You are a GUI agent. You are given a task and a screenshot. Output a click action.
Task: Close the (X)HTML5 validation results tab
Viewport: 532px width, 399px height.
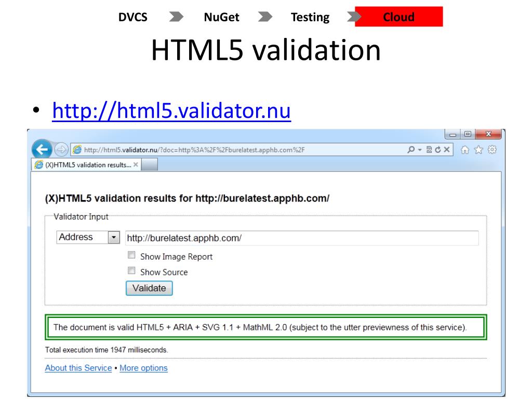tap(136, 165)
